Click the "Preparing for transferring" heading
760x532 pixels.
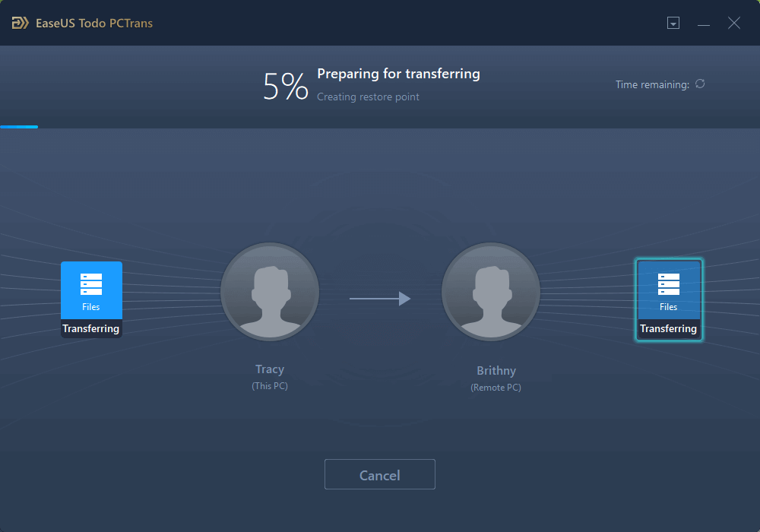pyautogui.click(x=398, y=74)
